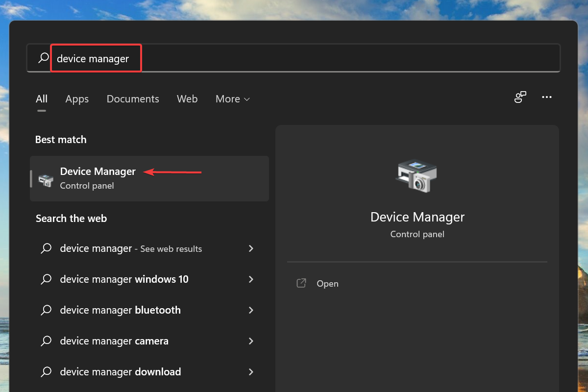
Task: Expand 'device manager camera' web suggestion
Action: click(x=251, y=341)
